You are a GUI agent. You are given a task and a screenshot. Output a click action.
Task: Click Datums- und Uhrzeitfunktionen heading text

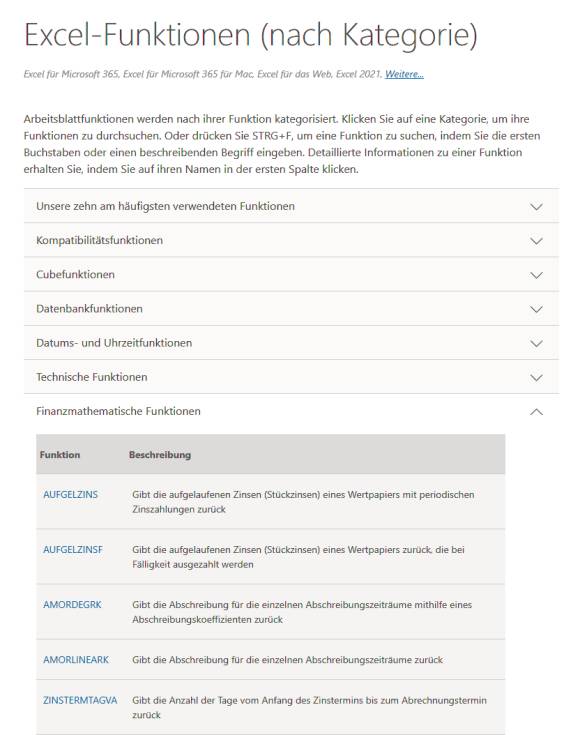coord(114,343)
